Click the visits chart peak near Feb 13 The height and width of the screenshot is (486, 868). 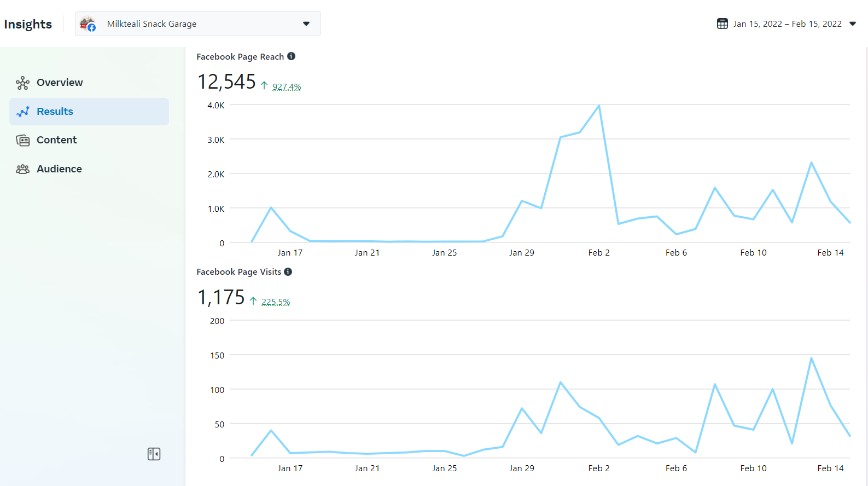tap(811, 358)
